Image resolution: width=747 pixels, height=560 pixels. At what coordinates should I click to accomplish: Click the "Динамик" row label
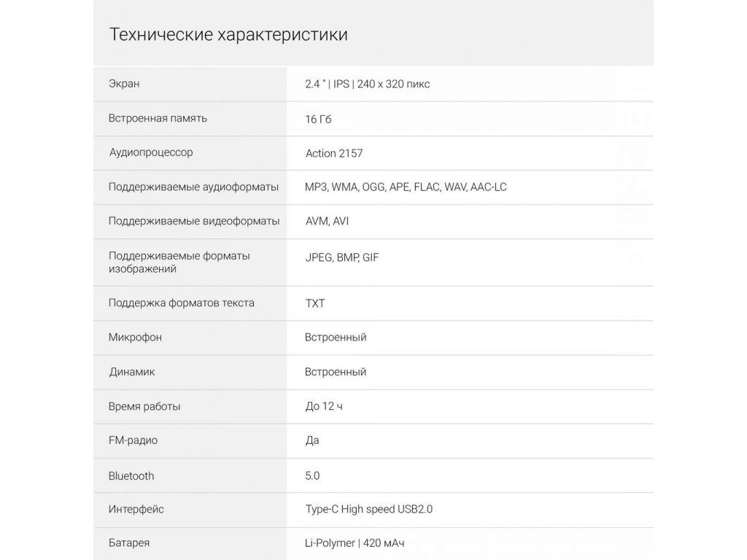pos(132,372)
